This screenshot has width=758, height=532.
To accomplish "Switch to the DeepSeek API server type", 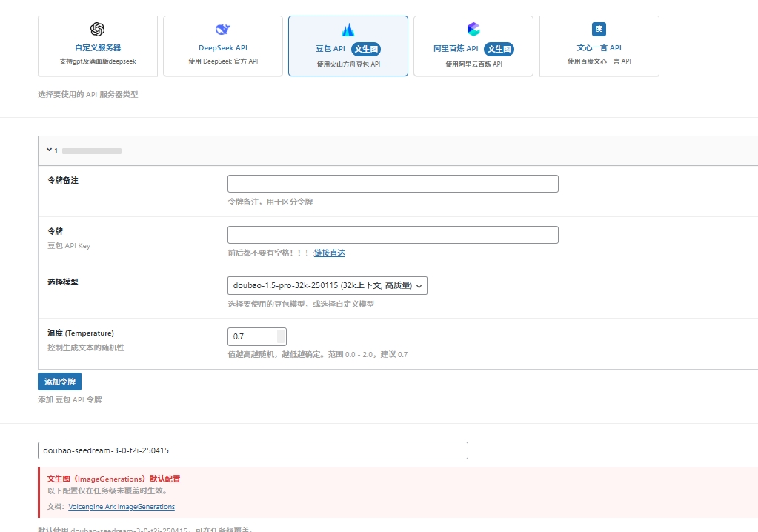I will 222,46.
